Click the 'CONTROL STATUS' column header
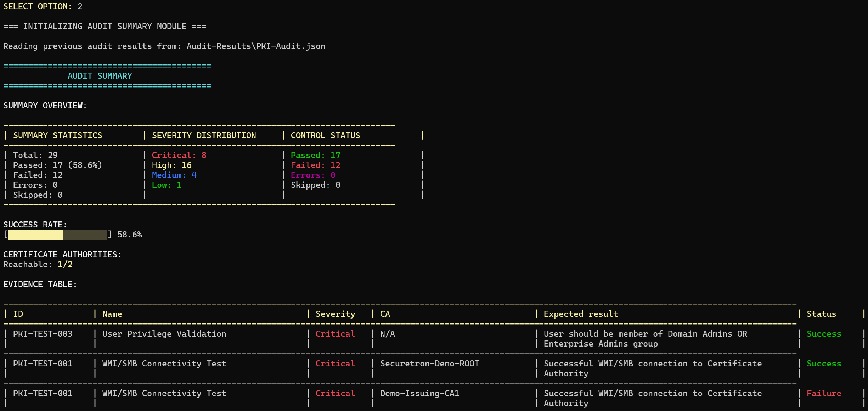Image resolution: width=868 pixels, height=411 pixels. pyautogui.click(x=325, y=135)
